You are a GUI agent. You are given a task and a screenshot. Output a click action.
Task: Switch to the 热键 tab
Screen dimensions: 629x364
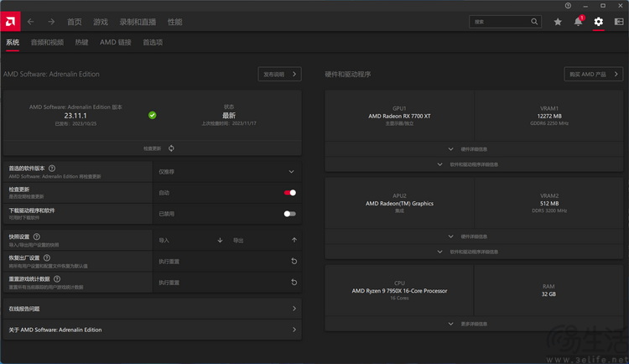pos(81,42)
